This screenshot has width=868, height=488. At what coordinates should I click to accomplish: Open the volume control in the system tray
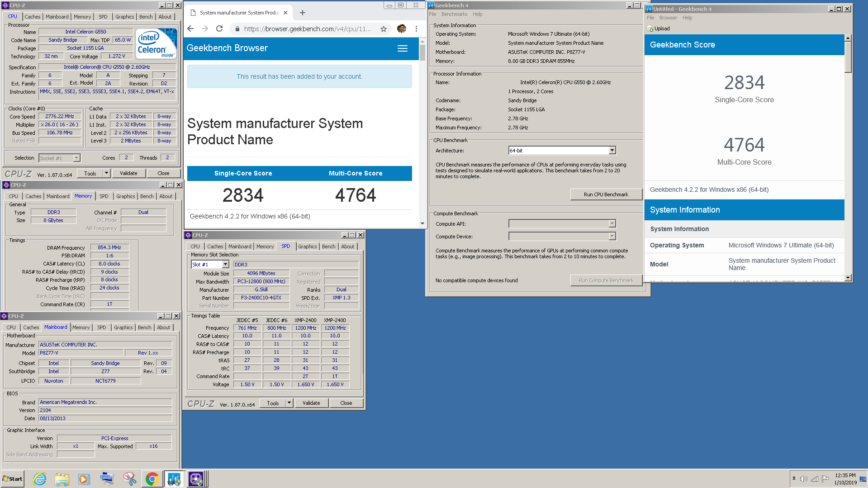803,479
